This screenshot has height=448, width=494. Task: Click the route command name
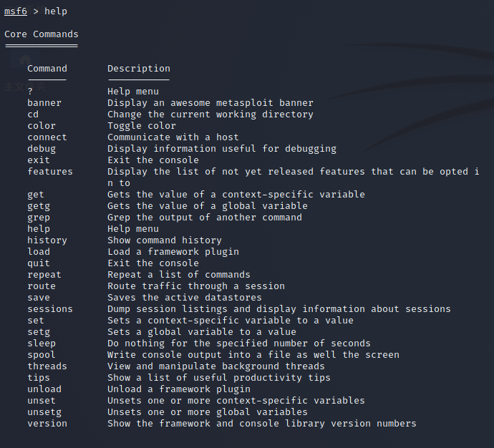[42, 286]
